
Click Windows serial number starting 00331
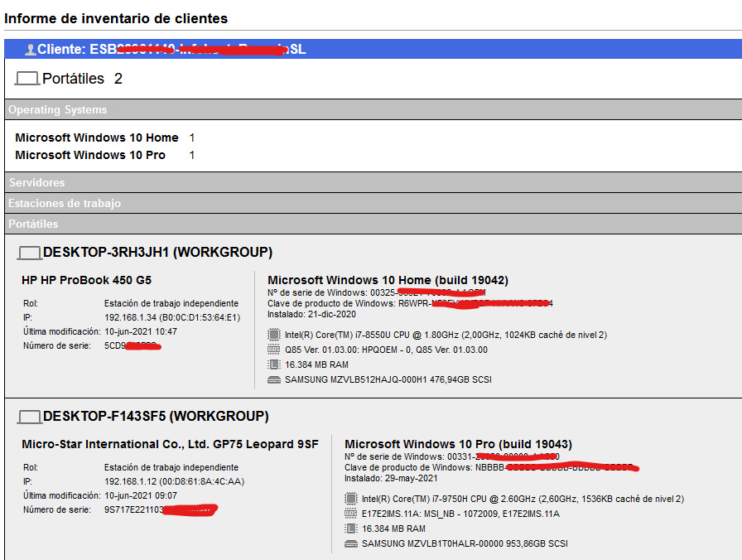[x=503, y=456]
